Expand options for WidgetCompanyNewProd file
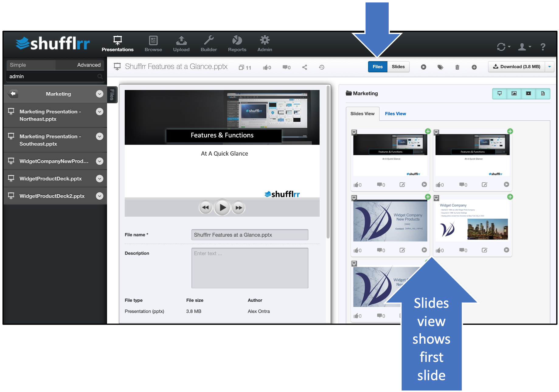The image size is (559, 392). 99,161
